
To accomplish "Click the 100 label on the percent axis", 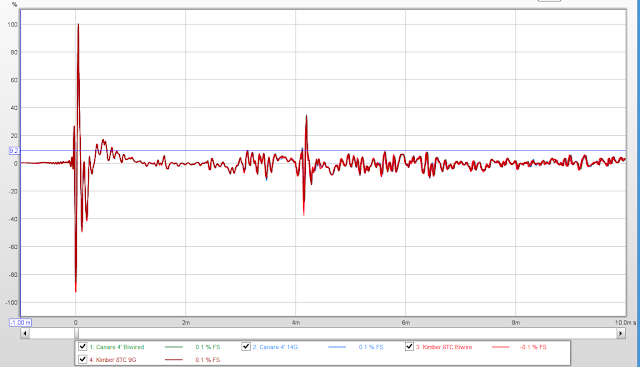I will pyautogui.click(x=12, y=24).
